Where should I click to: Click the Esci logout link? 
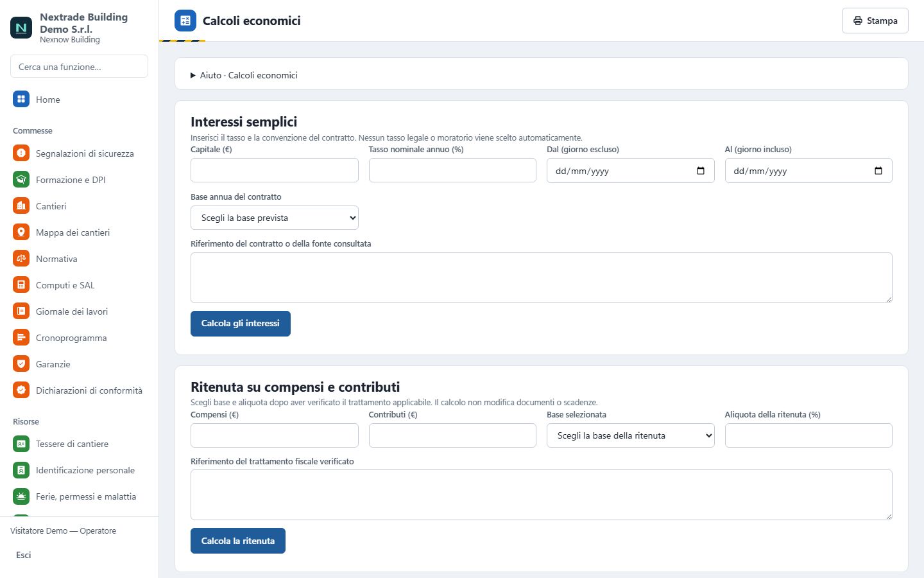24,555
